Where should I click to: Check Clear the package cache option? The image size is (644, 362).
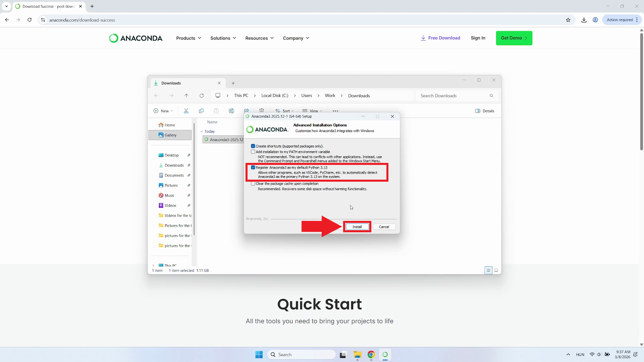(x=253, y=184)
